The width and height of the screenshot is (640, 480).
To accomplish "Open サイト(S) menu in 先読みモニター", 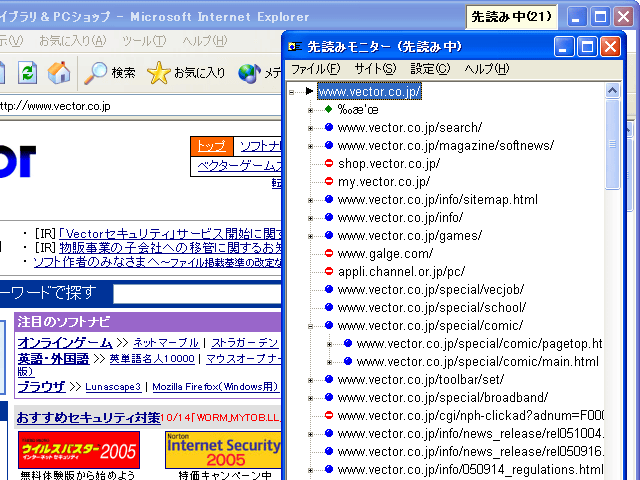I will coord(375,69).
